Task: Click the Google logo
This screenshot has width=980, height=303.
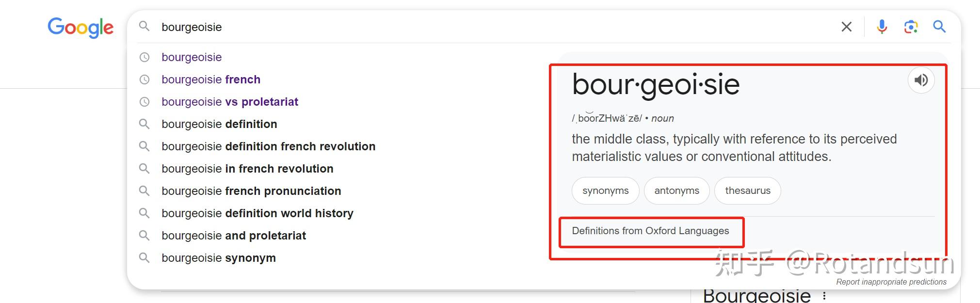Action: point(80,28)
